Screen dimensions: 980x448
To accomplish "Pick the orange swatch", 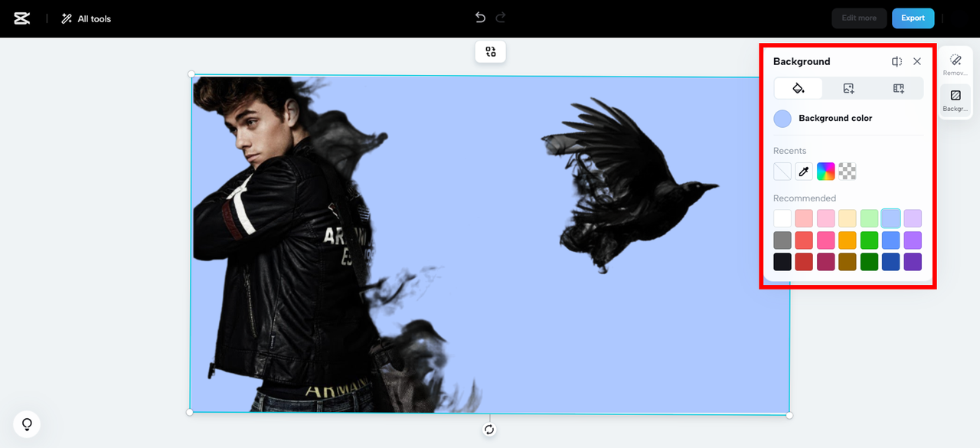I will (848, 240).
